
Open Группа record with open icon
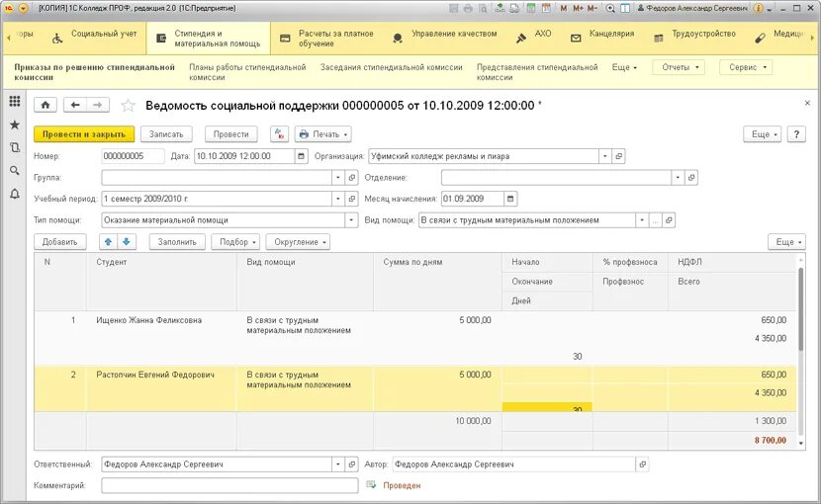coord(352,178)
